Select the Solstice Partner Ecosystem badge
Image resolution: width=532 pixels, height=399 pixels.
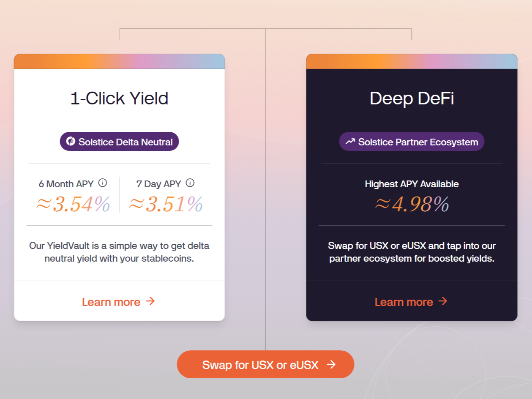tap(412, 142)
